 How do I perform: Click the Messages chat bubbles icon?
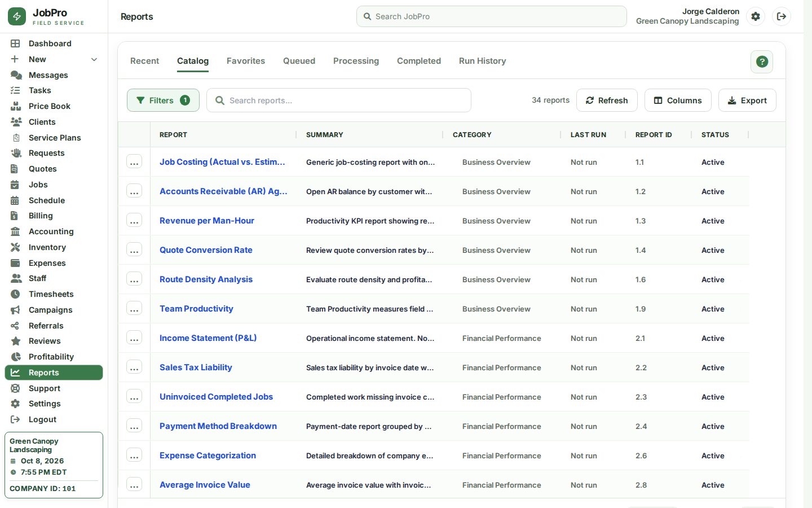[x=16, y=75]
